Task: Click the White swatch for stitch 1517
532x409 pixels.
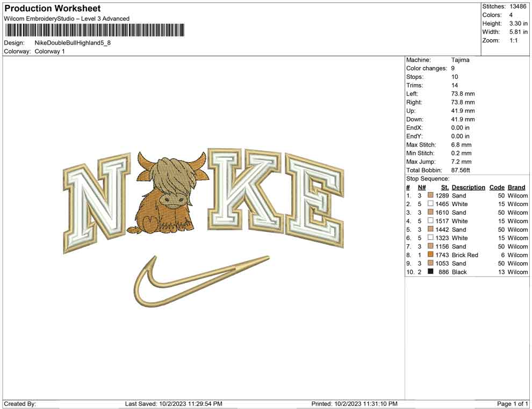Action: point(430,221)
